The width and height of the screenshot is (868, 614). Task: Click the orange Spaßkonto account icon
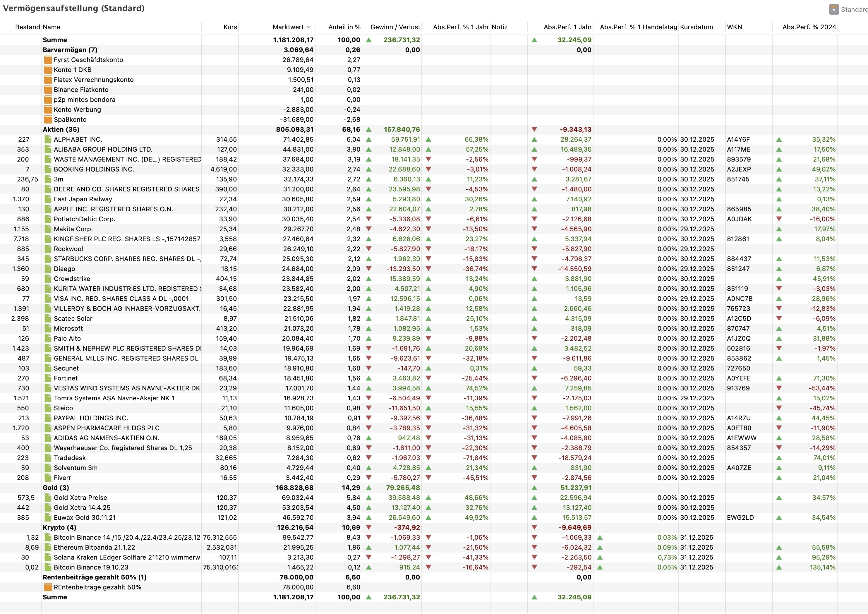tap(48, 119)
